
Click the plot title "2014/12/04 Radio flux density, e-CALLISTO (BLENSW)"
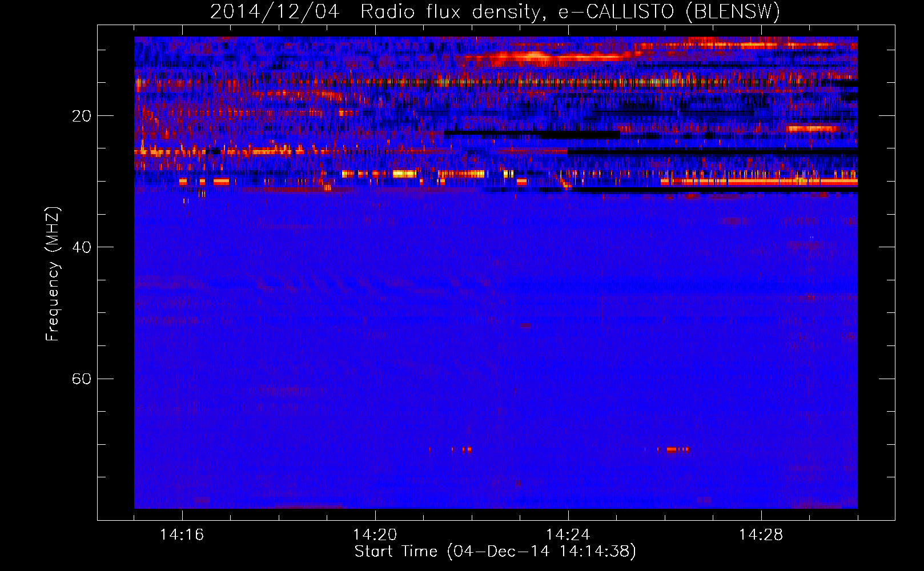[495, 11]
